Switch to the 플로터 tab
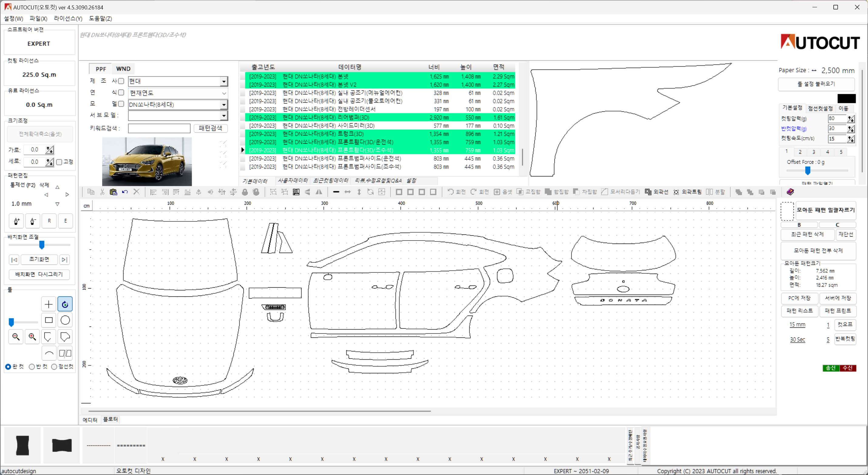The height and width of the screenshot is (475, 868). tap(111, 419)
